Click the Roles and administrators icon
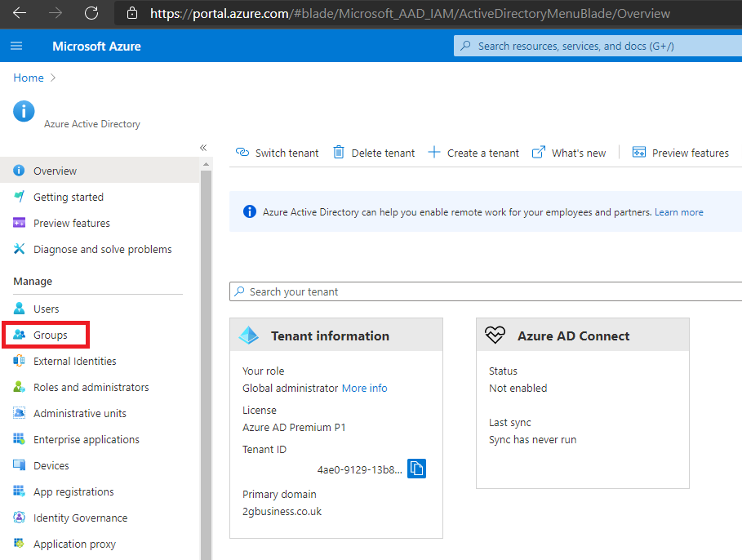The image size is (742, 560). 19,387
